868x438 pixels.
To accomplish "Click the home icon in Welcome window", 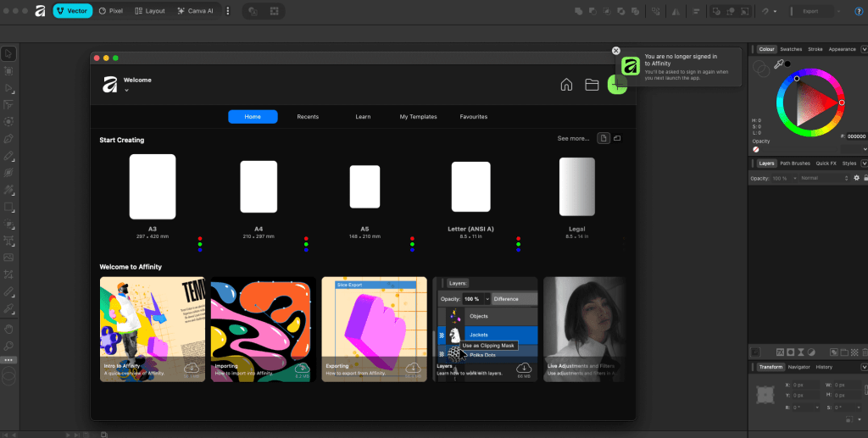I will tap(567, 85).
